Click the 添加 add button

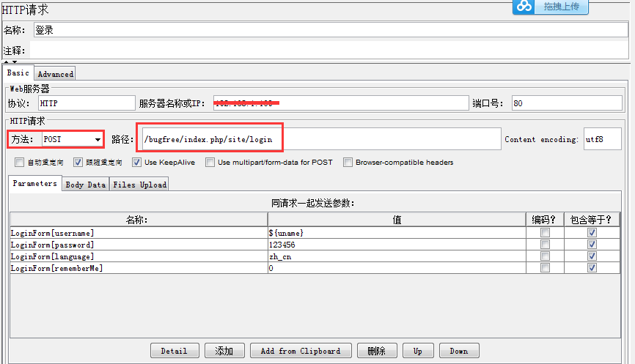tap(224, 351)
